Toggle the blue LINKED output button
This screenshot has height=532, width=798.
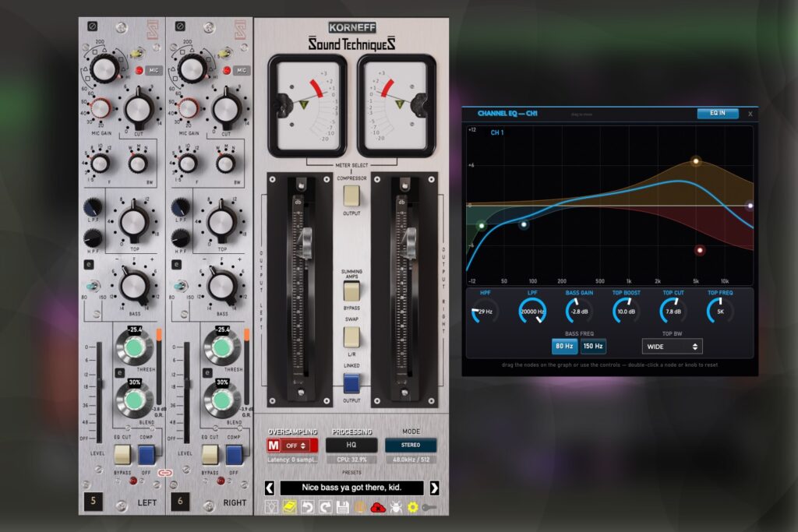tap(351, 383)
